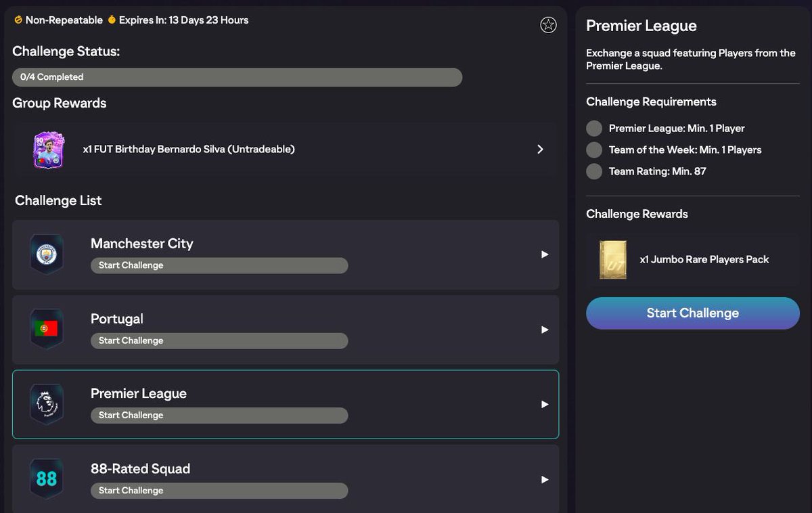Toggle the Team of the Week requirement circle
This screenshot has width=812, height=513.
click(594, 150)
